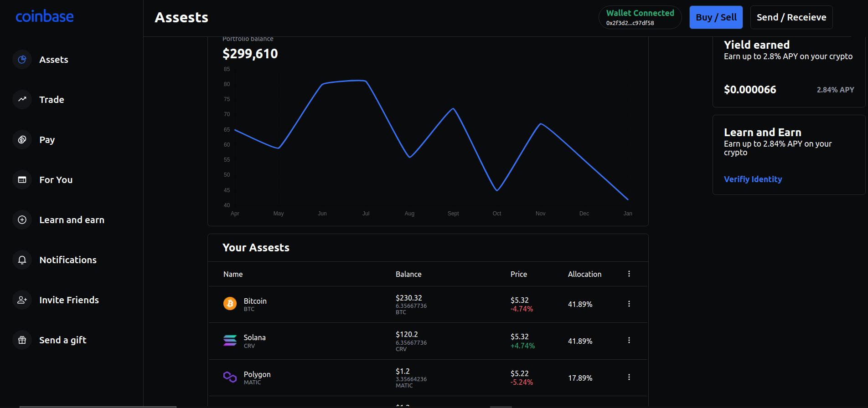Choose Send a gift in the sidebar

[x=63, y=340]
